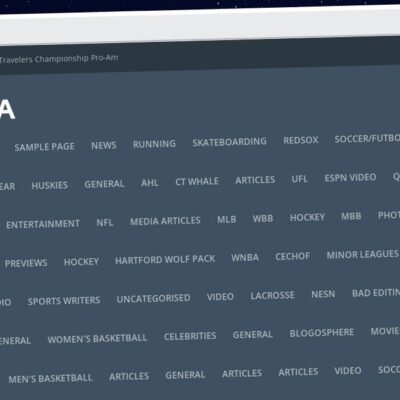Go to the Entertainment section
This screenshot has width=400, height=400.
point(43,224)
